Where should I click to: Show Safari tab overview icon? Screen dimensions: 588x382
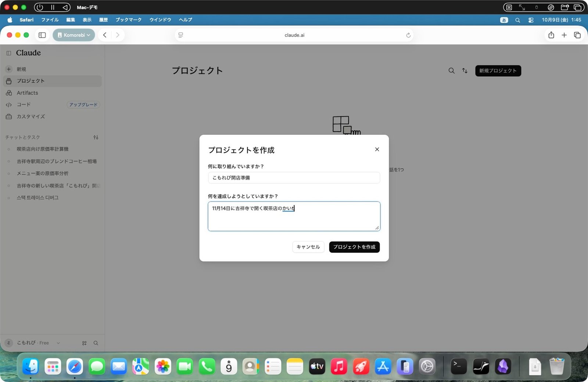577,35
